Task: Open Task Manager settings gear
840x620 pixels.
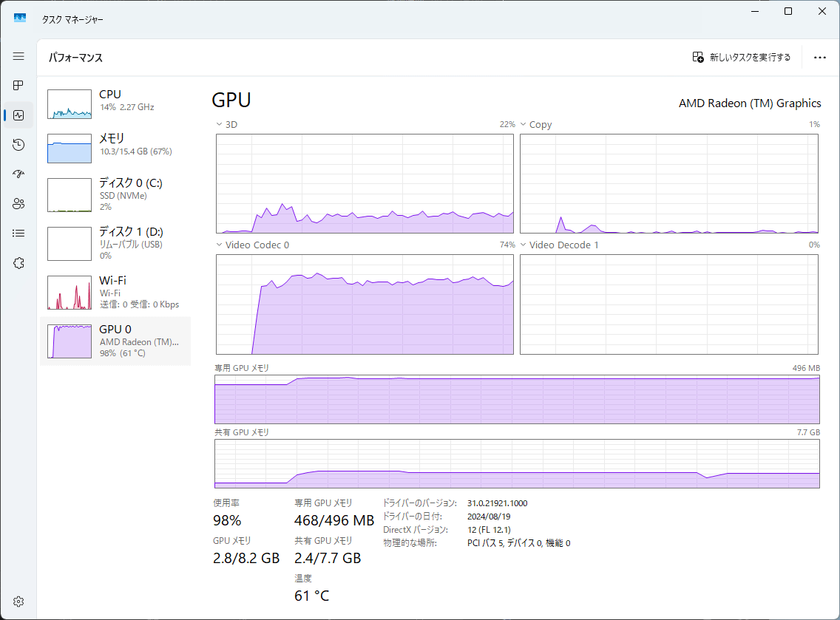Action: coord(18,602)
